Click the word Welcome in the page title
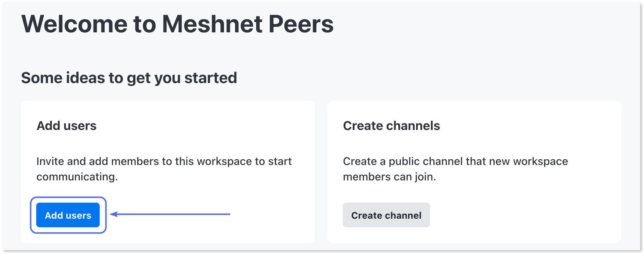 pos(74,24)
